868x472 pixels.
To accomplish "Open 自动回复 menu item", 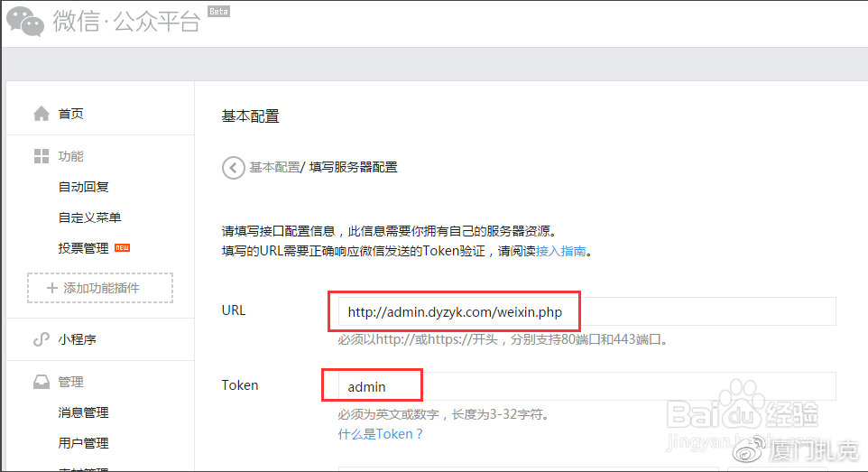I will [84, 187].
